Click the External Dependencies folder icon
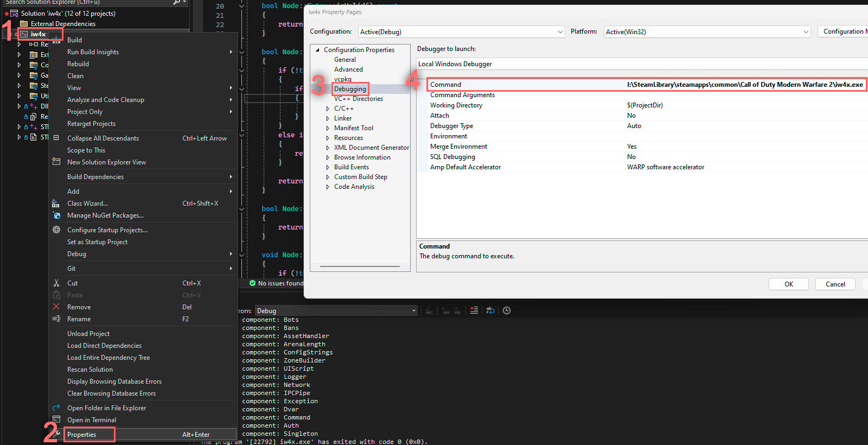868x445 pixels. coord(24,24)
